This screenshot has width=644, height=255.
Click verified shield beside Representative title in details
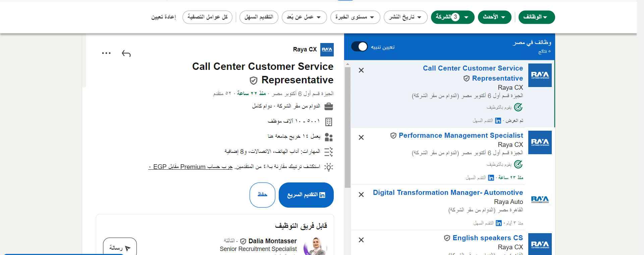[x=254, y=80]
